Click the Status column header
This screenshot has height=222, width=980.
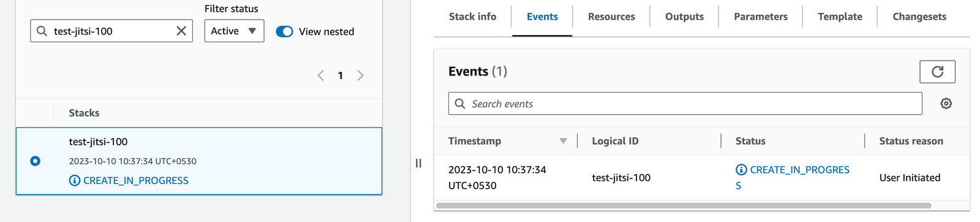click(750, 141)
